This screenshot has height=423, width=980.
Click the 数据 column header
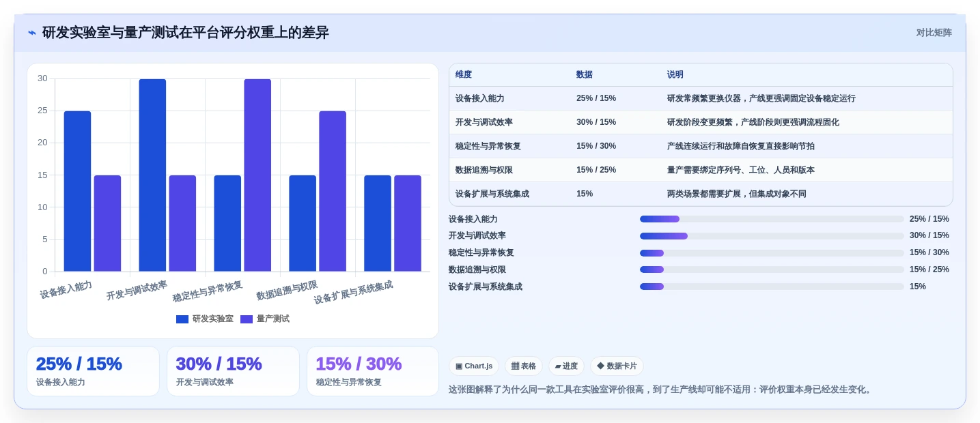pos(585,75)
